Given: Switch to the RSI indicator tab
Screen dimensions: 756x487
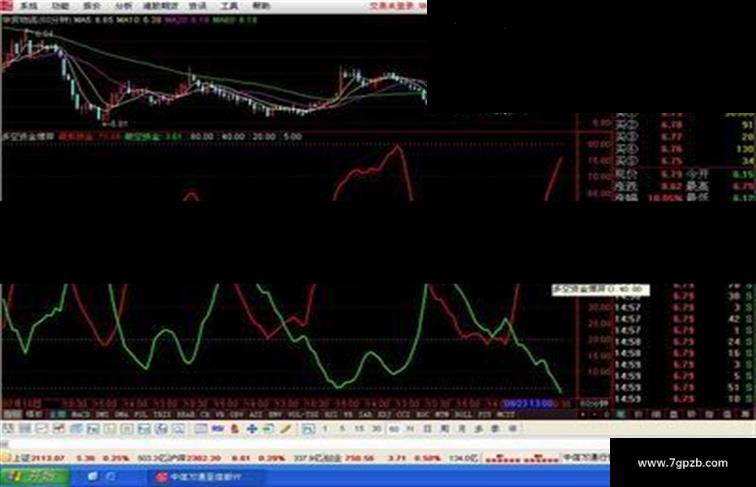Looking at the screenshot, I should [331, 414].
